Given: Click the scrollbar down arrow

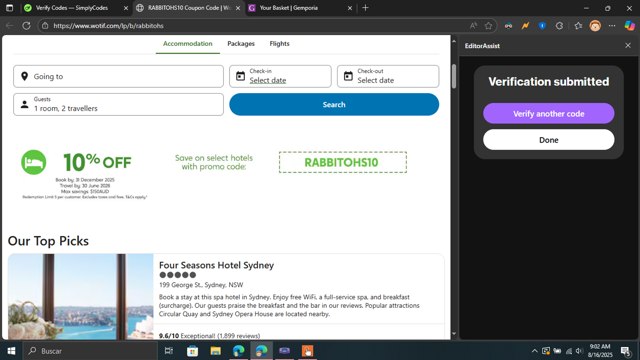Looking at the screenshot, I should 454,334.
